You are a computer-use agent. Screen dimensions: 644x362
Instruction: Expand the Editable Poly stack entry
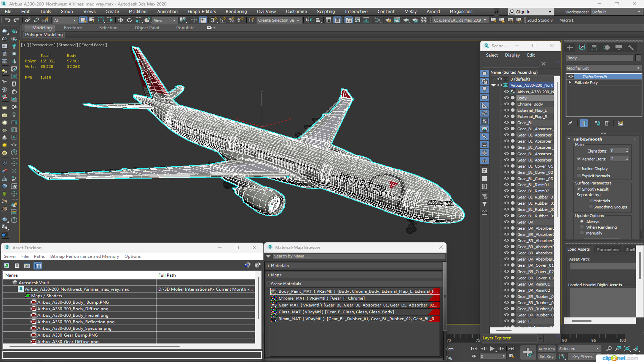[x=570, y=83]
